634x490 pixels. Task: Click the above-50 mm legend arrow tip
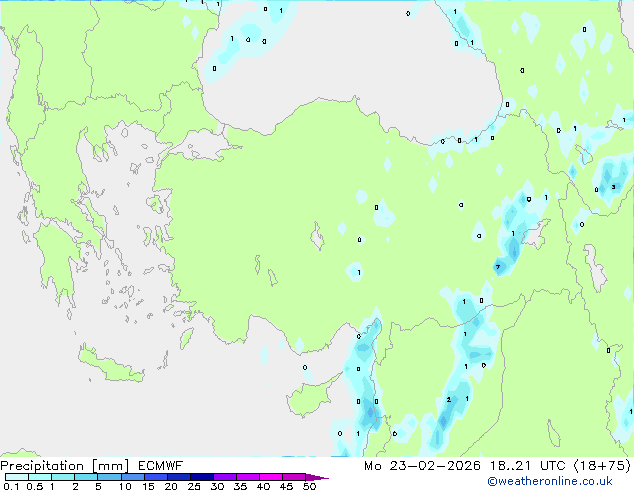317,477
